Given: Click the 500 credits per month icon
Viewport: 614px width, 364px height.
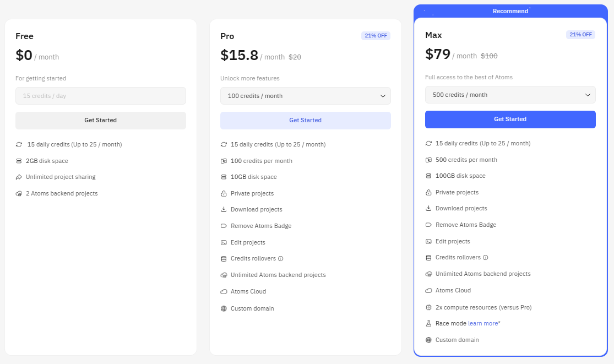Looking at the screenshot, I should pyautogui.click(x=428, y=160).
